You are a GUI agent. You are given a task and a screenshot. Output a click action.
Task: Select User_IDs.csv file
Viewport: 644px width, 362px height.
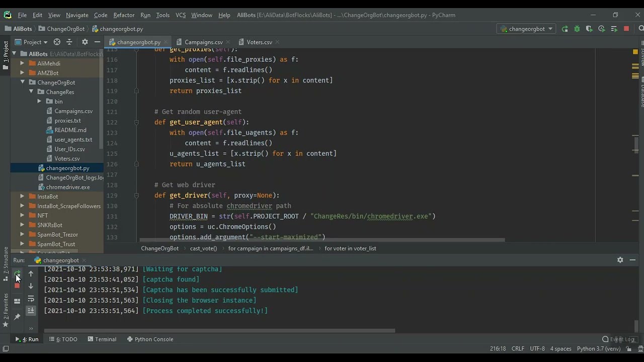tap(69, 149)
